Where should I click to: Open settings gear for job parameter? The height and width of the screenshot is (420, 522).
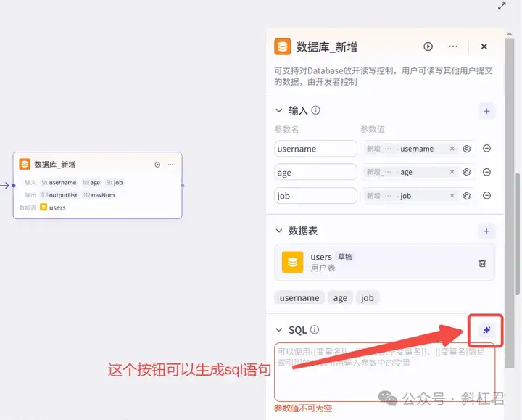coord(467,196)
